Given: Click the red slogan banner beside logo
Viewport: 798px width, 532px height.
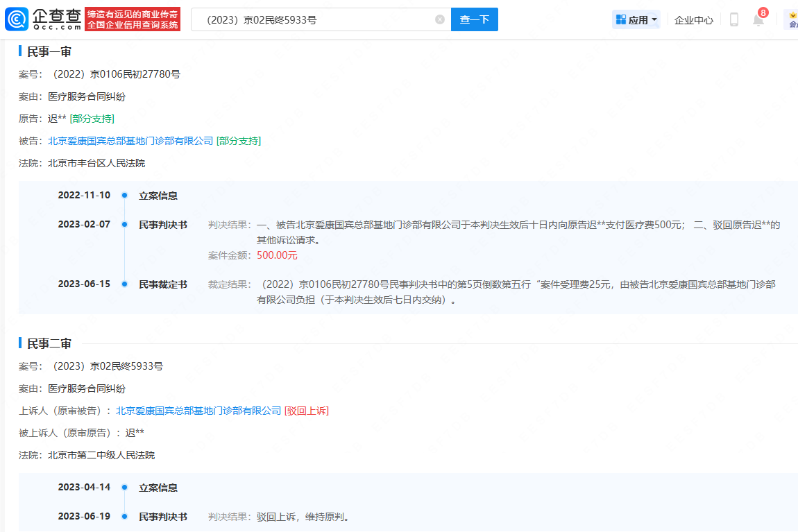Looking at the screenshot, I should click(x=133, y=19).
